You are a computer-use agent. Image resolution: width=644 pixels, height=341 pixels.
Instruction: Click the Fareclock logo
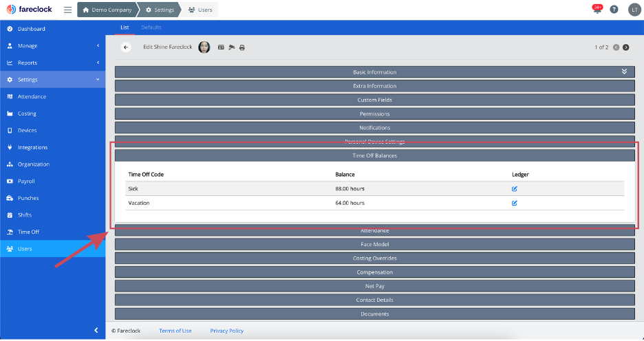(30, 9)
